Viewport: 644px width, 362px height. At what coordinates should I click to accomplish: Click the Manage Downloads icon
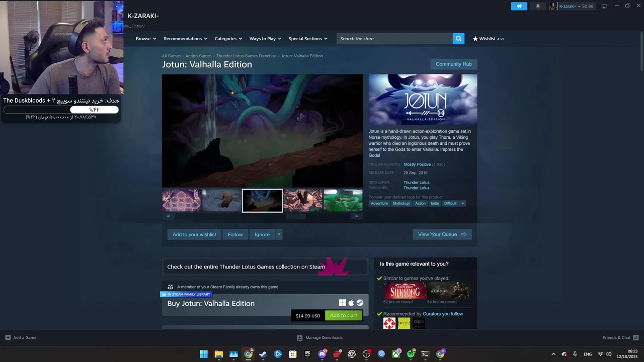point(299,338)
